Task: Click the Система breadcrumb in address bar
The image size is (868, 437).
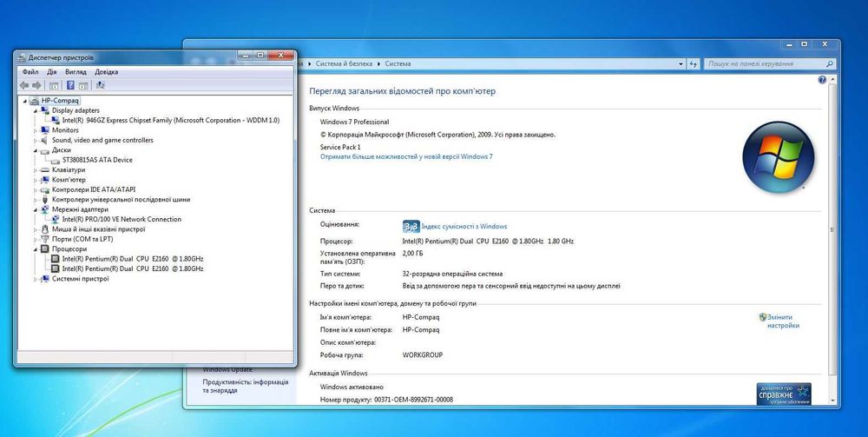Action: (x=398, y=63)
